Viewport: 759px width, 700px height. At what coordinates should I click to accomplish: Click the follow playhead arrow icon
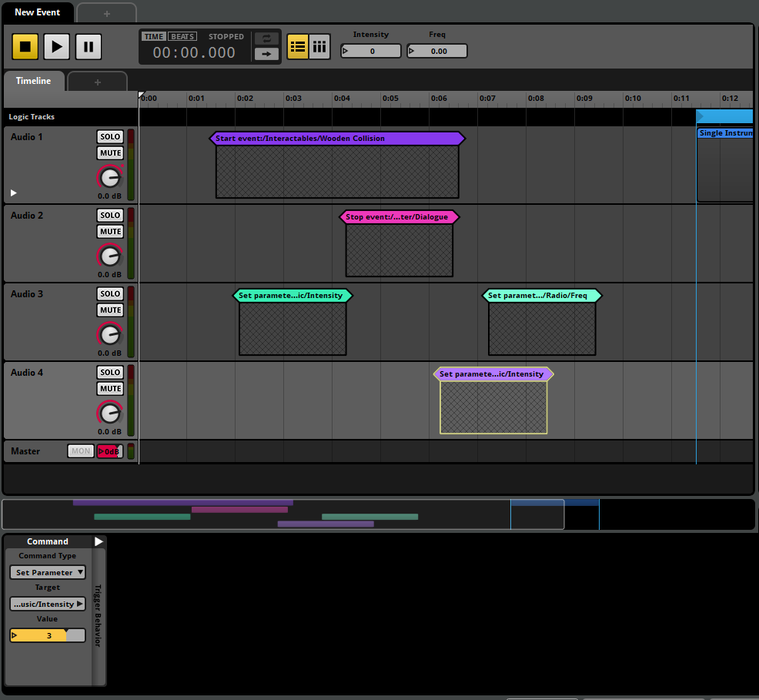coord(266,54)
